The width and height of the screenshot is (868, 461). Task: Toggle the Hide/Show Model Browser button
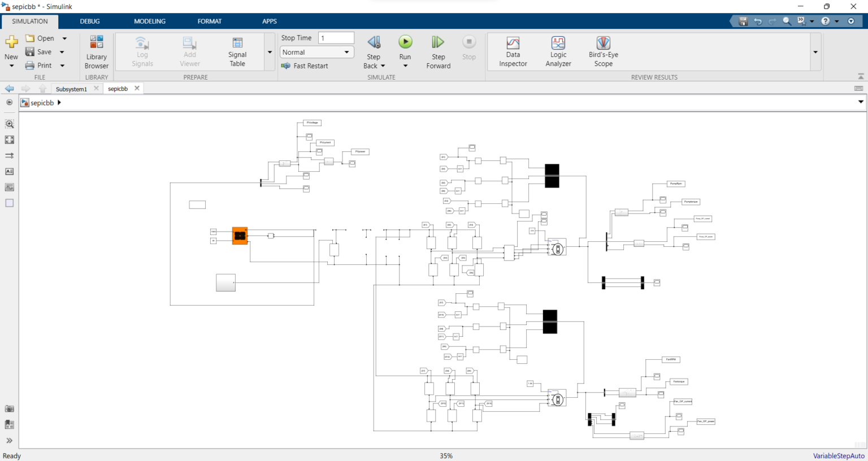click(x=9, y=102)
